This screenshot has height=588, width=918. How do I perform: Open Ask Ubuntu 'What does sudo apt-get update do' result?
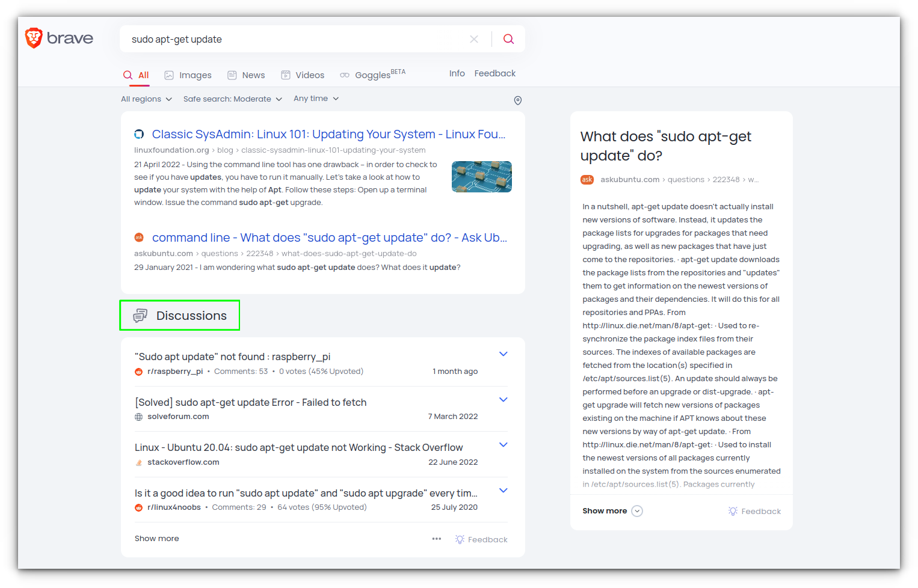point(330,237)
